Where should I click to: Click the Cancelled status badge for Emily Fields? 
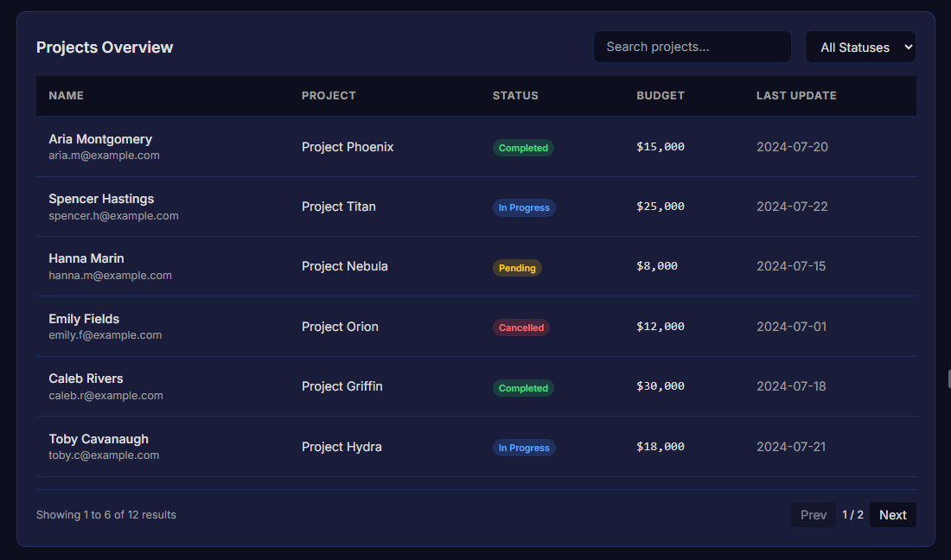[x=521, y=328]
